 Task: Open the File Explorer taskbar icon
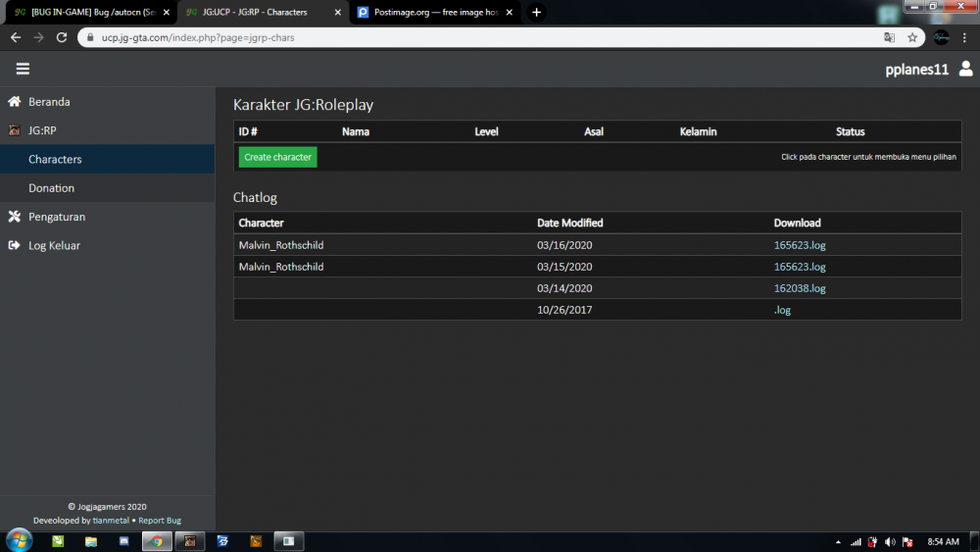point(91,541)
